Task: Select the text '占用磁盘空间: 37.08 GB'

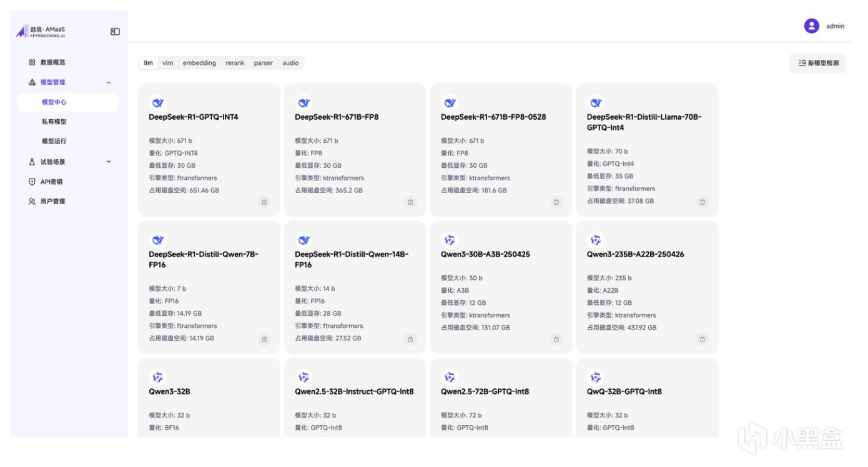Action: click(x=621, y=201)
